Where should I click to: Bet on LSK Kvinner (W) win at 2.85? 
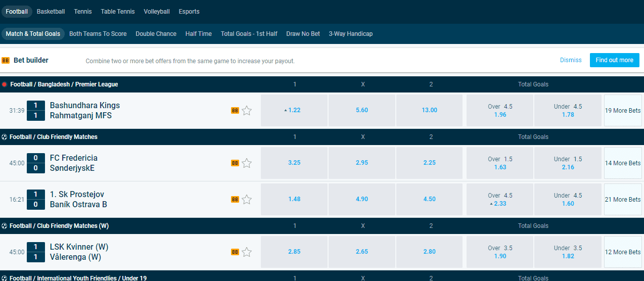tap(294, 252)
